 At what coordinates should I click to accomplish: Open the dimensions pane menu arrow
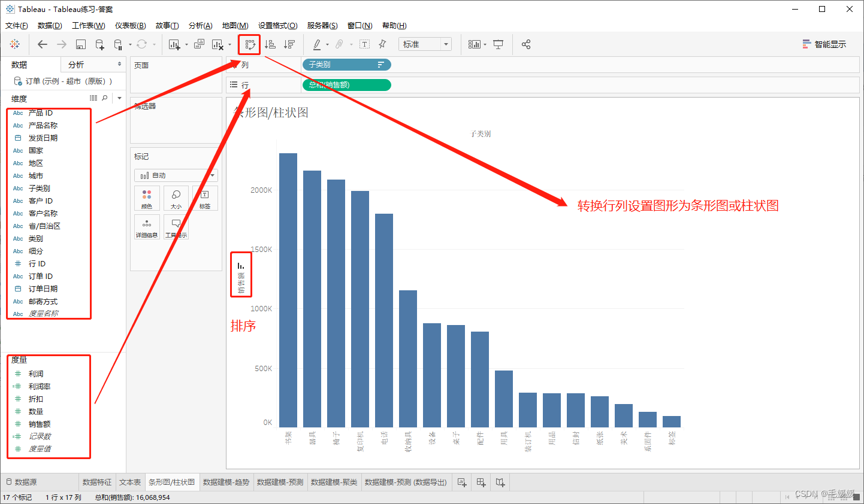coord(119,98)
